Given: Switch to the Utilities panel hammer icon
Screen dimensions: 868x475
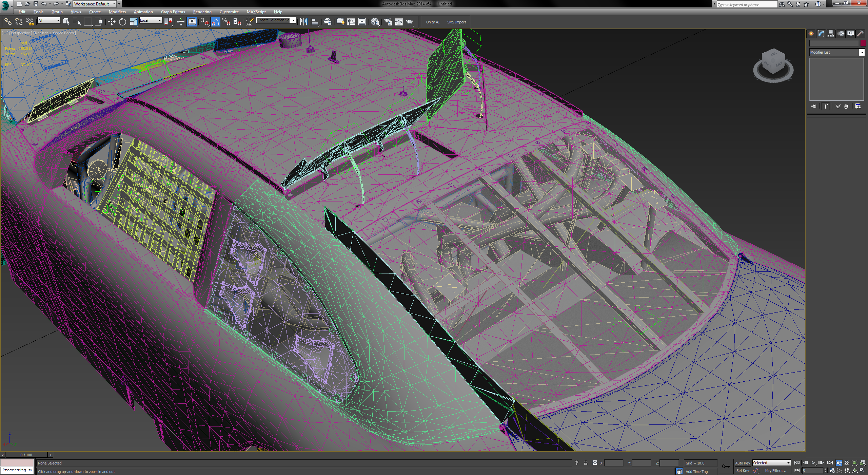Looking at the screenshot, I should click(861, 34).
